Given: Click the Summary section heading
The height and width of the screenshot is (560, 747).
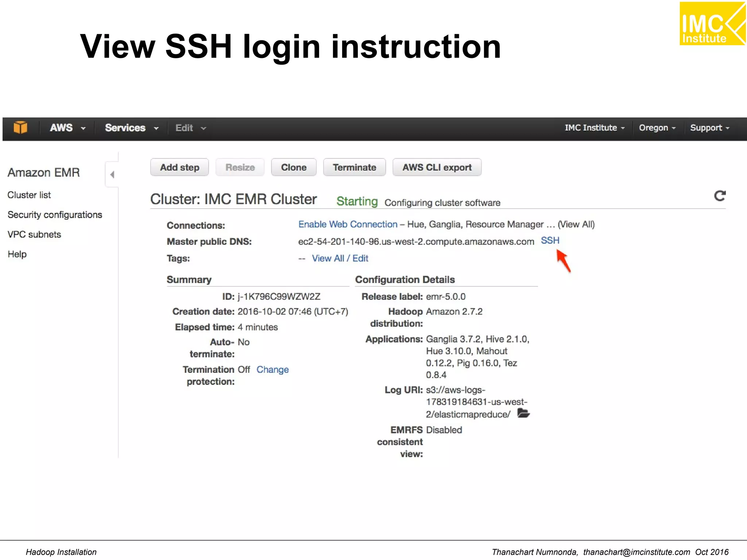Looking at the screenshot, I should pyautogui.click(x=189, y=280).
